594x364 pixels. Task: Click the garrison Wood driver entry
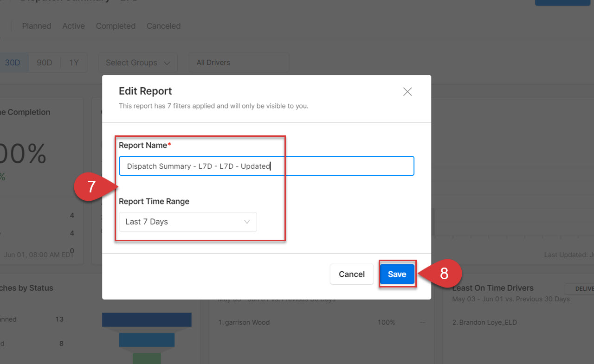tap(244, 322)
